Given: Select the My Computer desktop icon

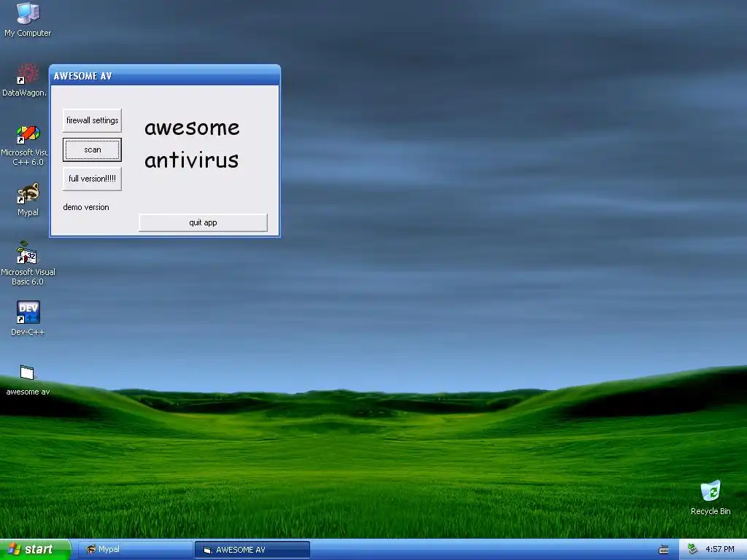Looking at the screenshot, I should pyautogui.click(x=28, y=20).
